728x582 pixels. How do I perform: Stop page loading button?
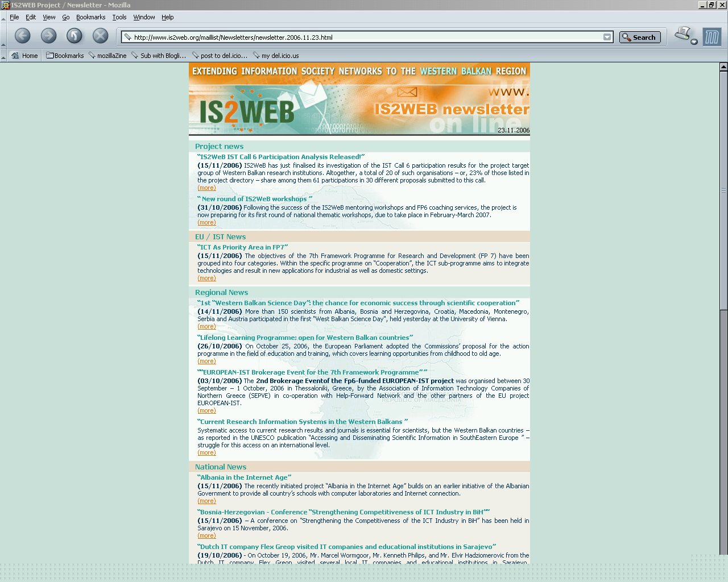[101, 36]
